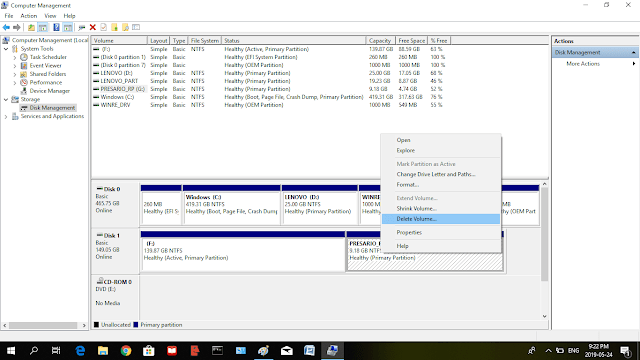The width and height of the screenshot is (640, 360).
Task: Select Performance in the tree
Action: (x=46, y=82)
